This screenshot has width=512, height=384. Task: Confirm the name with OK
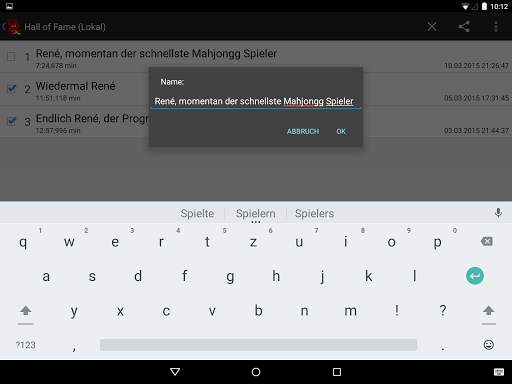[x=341, y=131]
